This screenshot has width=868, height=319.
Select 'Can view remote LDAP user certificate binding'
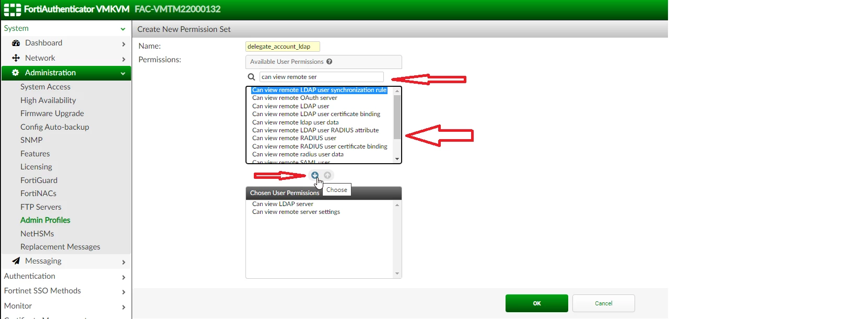[316, 114]
